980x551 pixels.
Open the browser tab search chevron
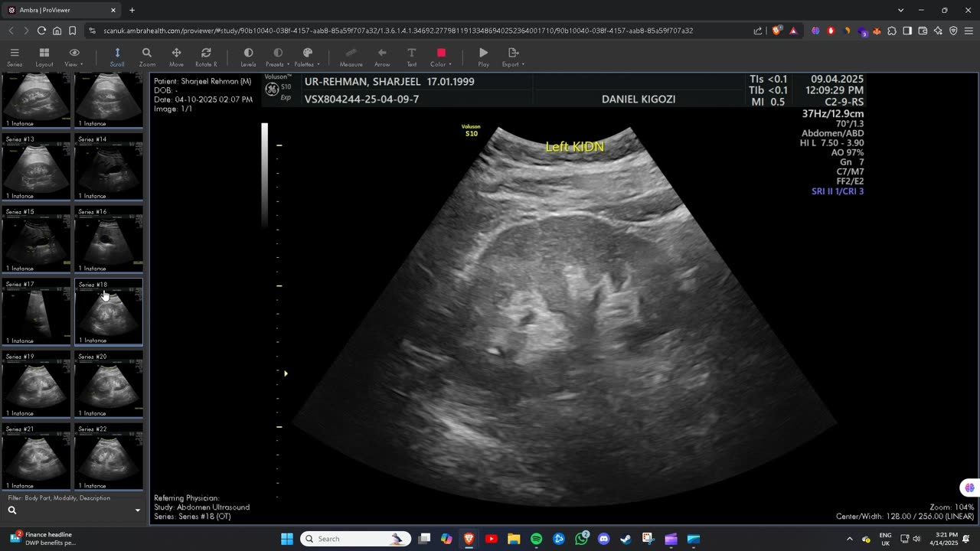(x=900, y=10)
